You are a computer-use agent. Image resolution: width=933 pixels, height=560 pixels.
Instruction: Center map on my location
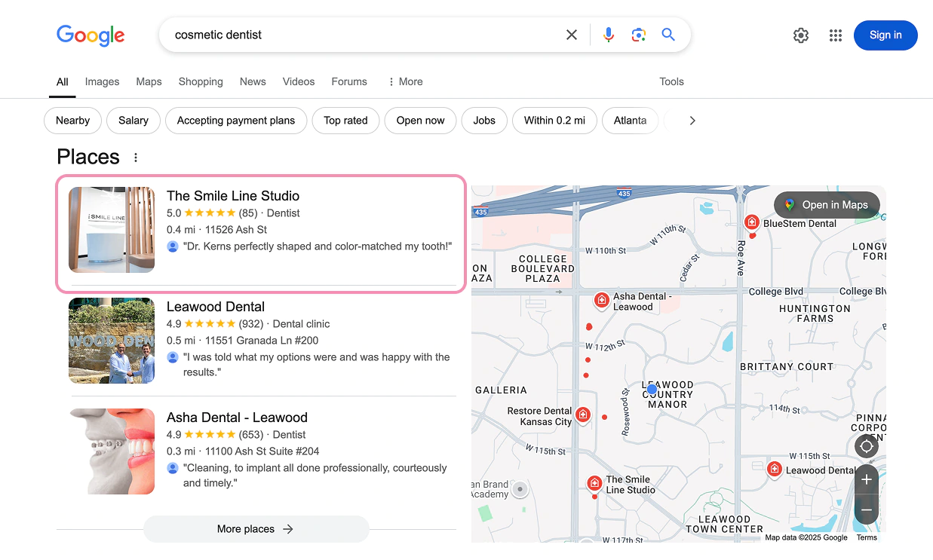point(867,446)
